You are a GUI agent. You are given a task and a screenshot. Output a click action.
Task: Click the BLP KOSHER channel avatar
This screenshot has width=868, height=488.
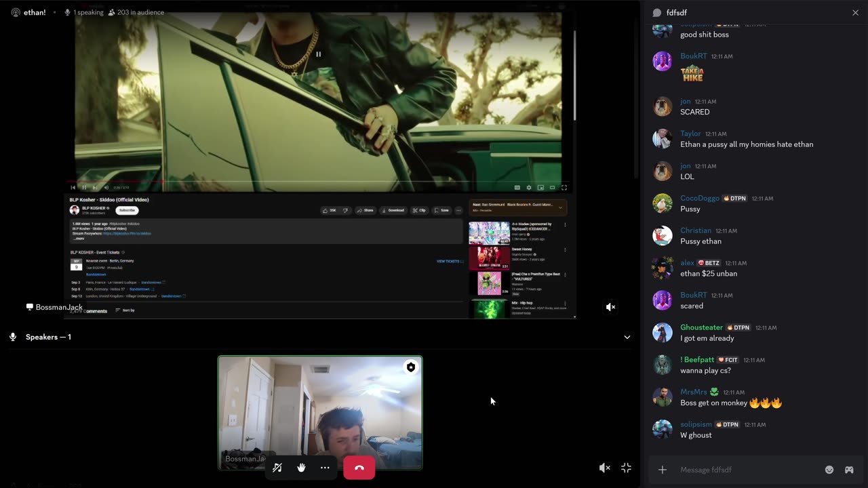75,210
